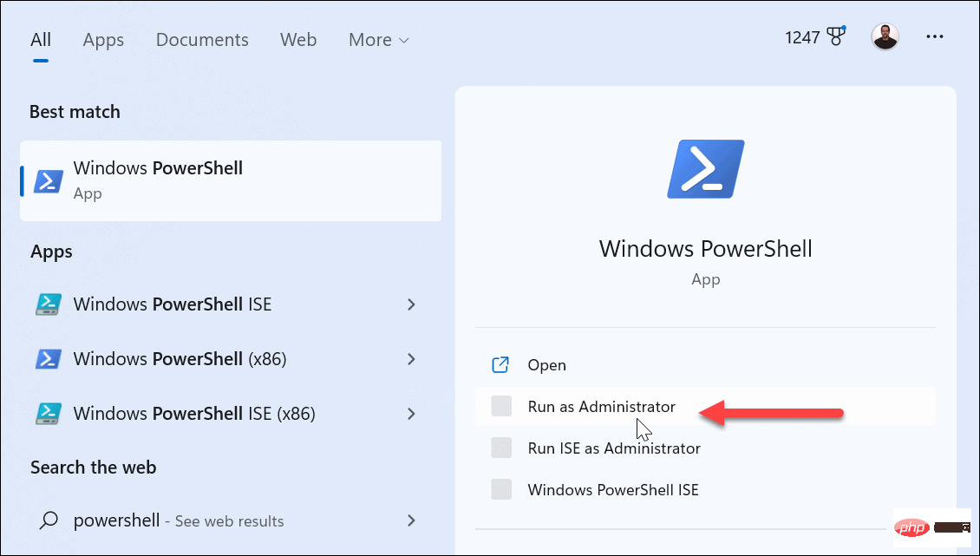Click the checkbox beside Run as Administrator

[500, 406]
